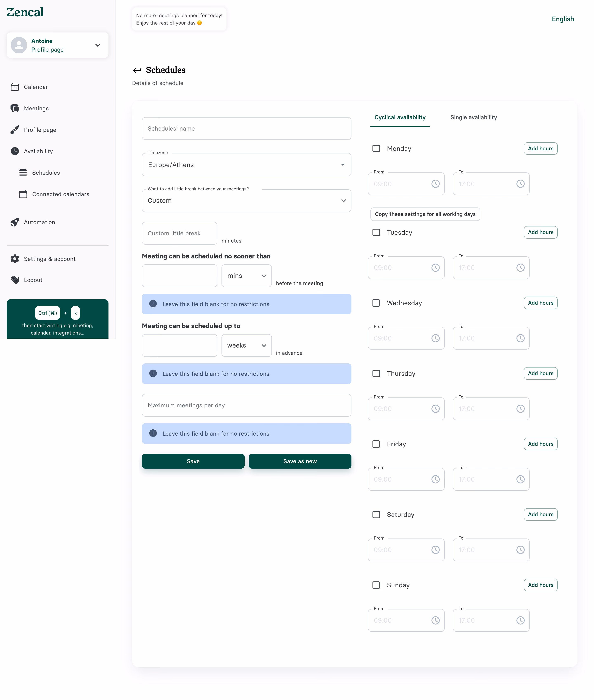
Task: Enable the Friday checkbox
Action: (x=376, y=444)
